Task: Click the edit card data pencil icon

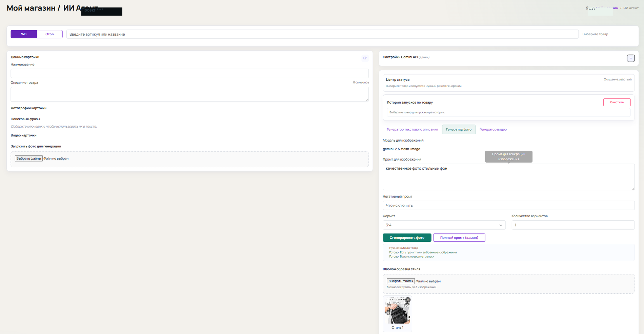Action: [x=365, y=58]
